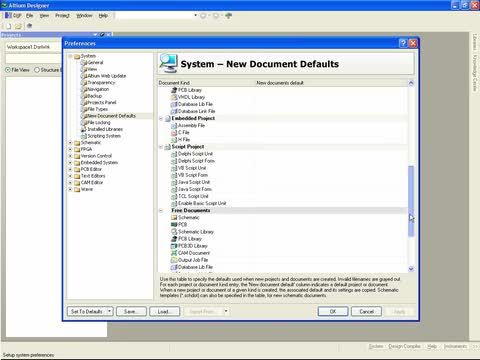Click the Preferences dialog help question button

(x=403, y=43)
